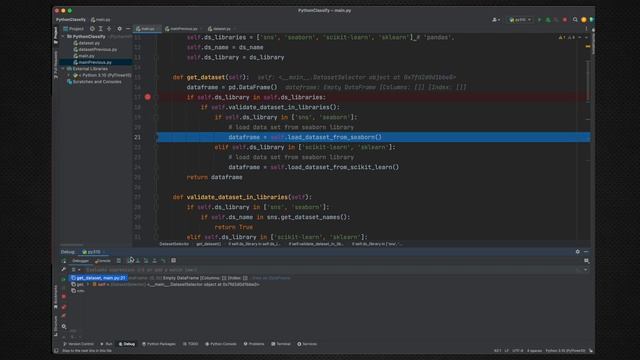
Task: Click the green Debug bug icon in top toolbar
Action: click(548, 20)
